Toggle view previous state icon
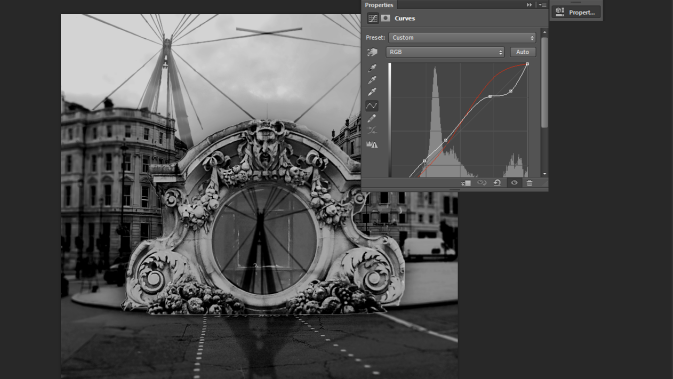The width and height of the screenshot is (673, 379). pyautogui.click(x=482, y=183)
